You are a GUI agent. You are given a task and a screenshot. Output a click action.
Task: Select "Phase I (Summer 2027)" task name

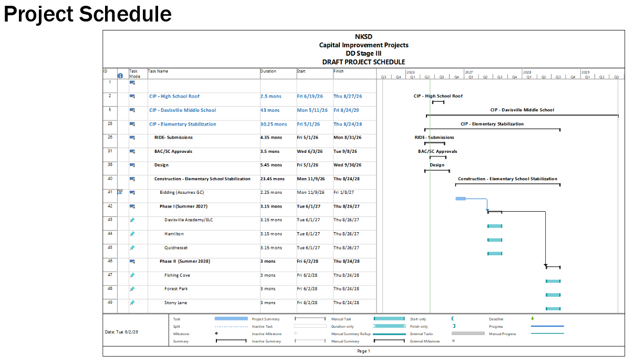click(183, 206)
